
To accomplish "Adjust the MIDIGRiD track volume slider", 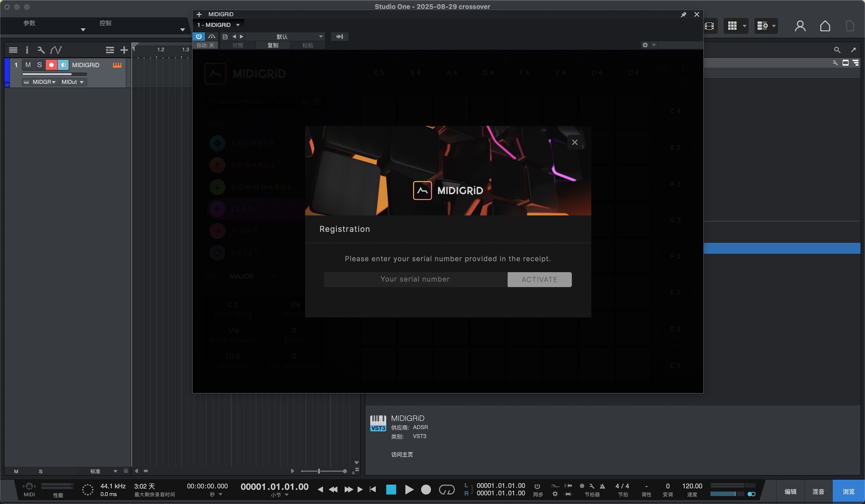I will coord(55,74).
